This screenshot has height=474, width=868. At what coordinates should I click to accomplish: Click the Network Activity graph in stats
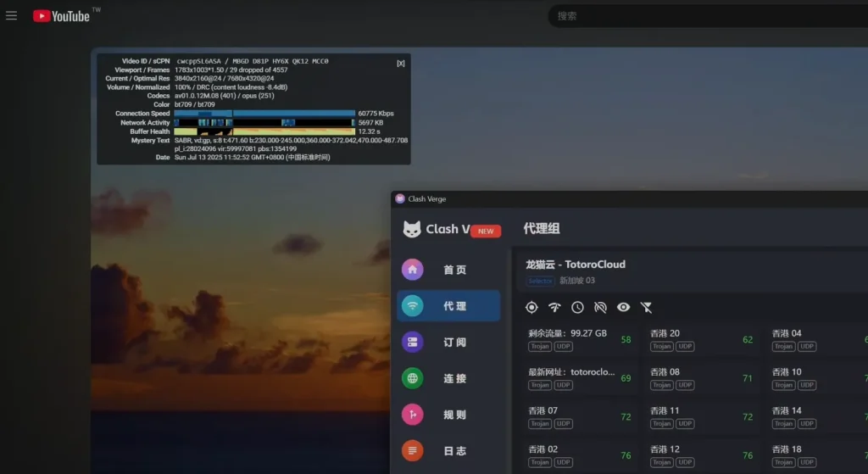pos(264,122)
